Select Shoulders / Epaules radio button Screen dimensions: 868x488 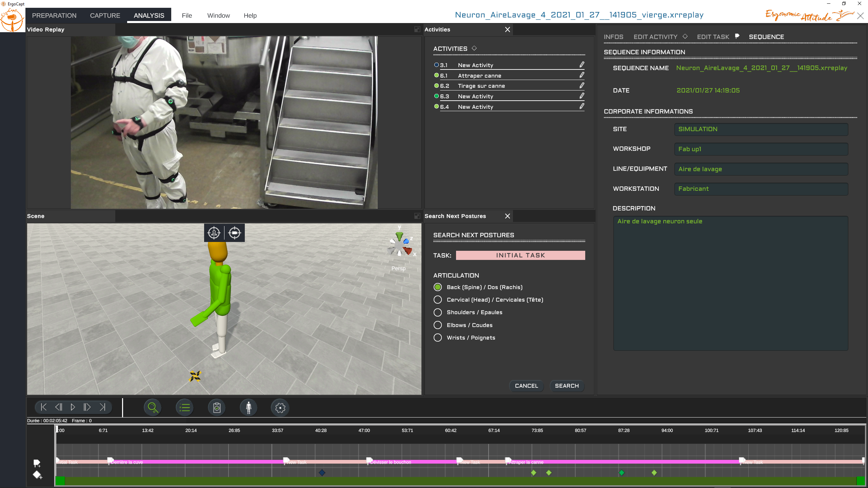click(x=438, y=312)
